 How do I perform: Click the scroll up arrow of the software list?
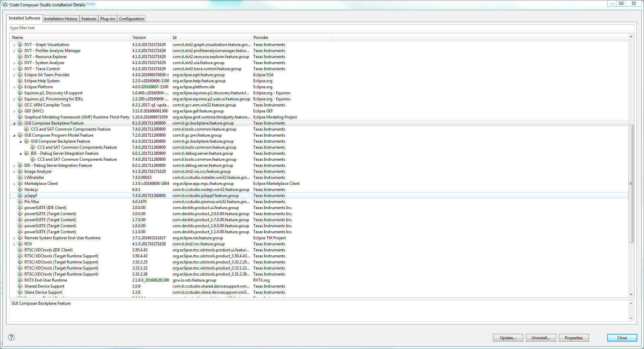click(x=631, y=37)
